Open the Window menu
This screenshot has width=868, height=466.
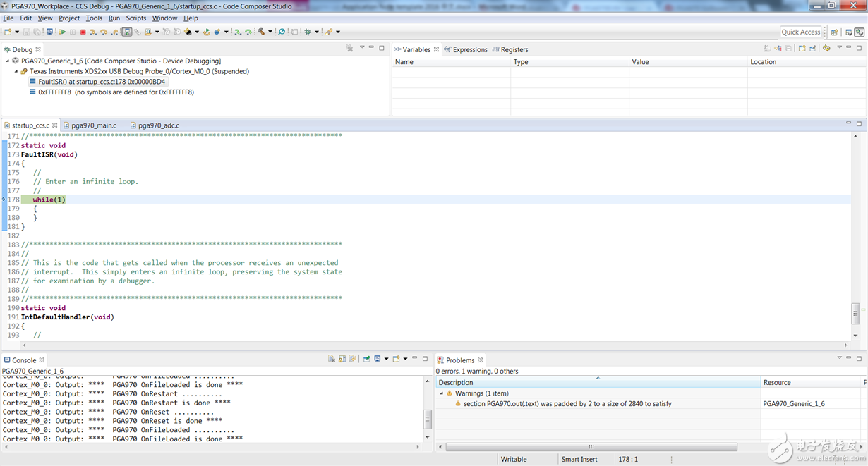(165, 18)
